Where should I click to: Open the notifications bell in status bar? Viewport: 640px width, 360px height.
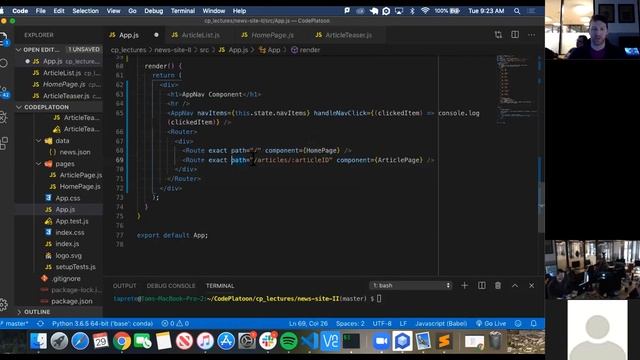point(533,323)
